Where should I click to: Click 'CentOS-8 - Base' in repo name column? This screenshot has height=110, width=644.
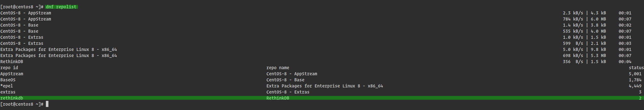(285, 80)
